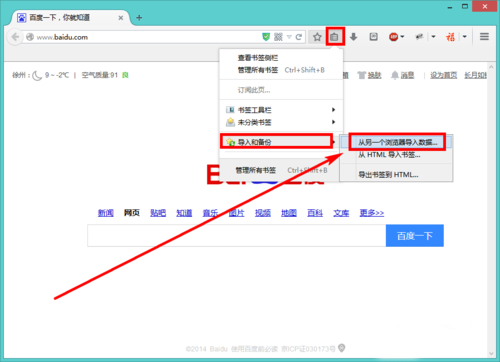Open the downloads arrow icon
500x362 pixels.
[x=354, y=37]
